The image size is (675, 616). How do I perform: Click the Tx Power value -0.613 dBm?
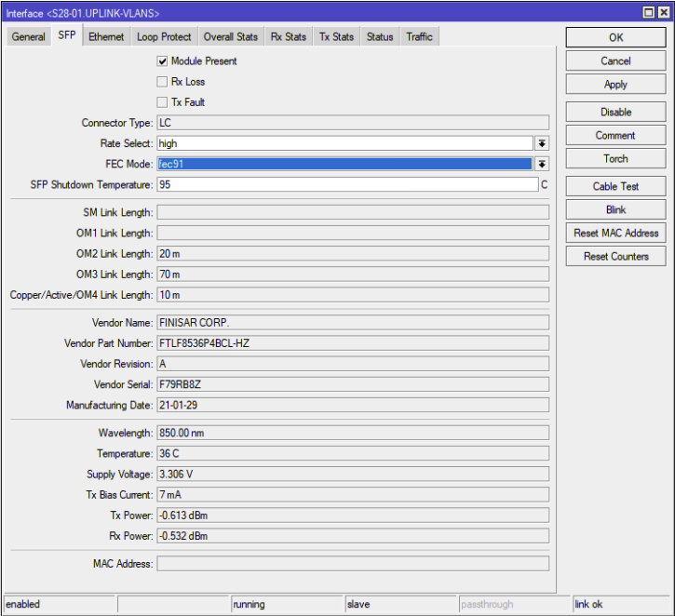(x=353, y=516)
